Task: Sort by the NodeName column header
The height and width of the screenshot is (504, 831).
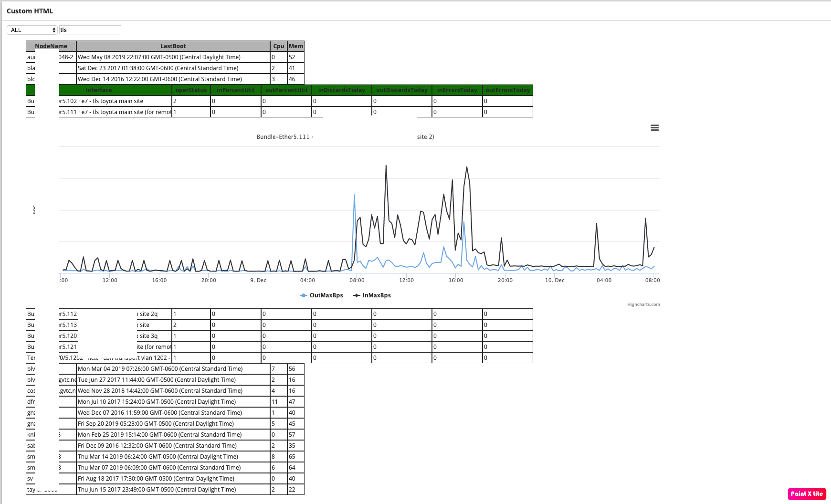Action: (51, 46)
